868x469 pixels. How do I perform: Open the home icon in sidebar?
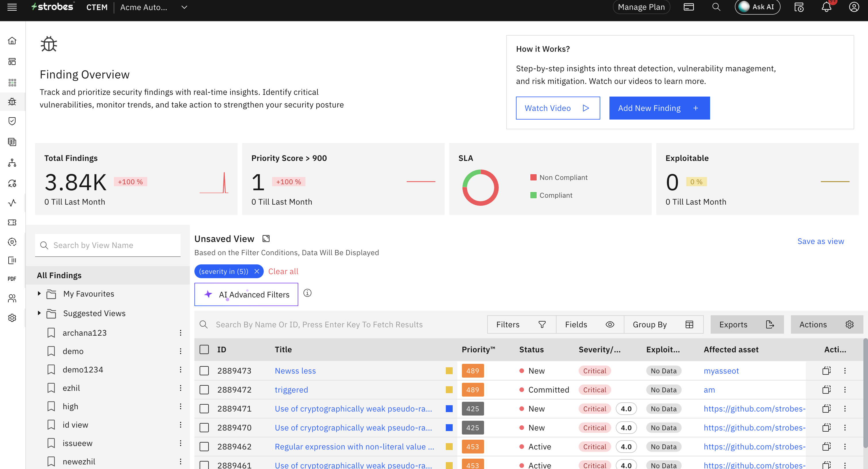(x=12, y=41)
